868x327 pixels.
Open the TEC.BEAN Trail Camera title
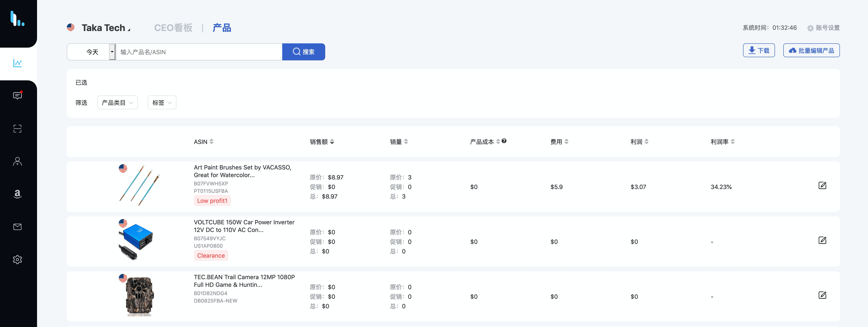(244, 281)
